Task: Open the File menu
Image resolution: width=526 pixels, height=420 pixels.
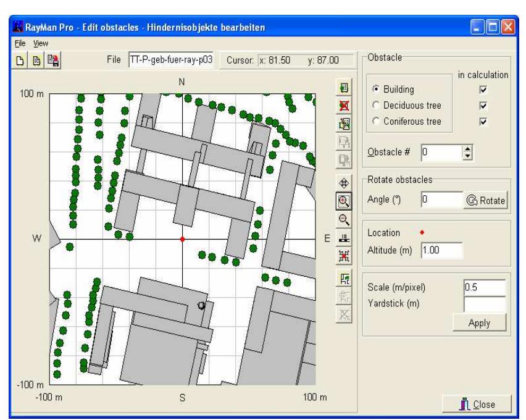Action: 20,43
